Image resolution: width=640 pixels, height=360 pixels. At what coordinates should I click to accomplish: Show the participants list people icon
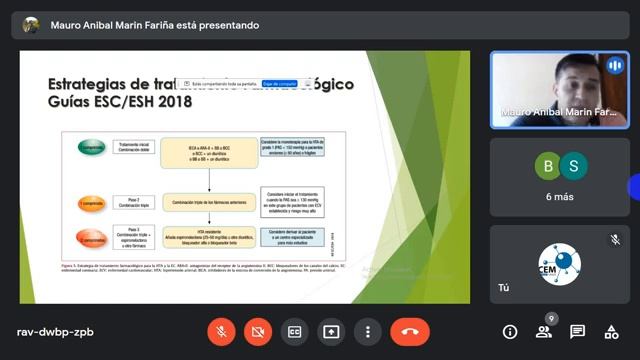tap(543, 332)
